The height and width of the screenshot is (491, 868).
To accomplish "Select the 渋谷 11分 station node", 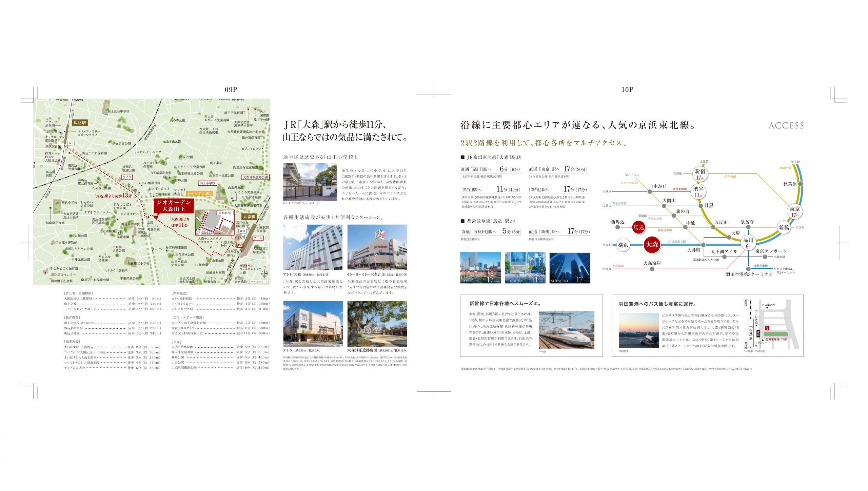I will (698, 192).
